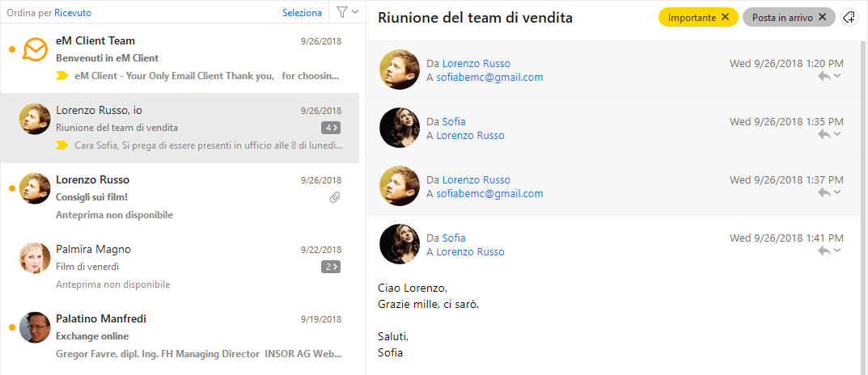Toggle unread dot on Consigli sui film! email
This screenshot has width=868, height=375.
click(x=11, y=188)
